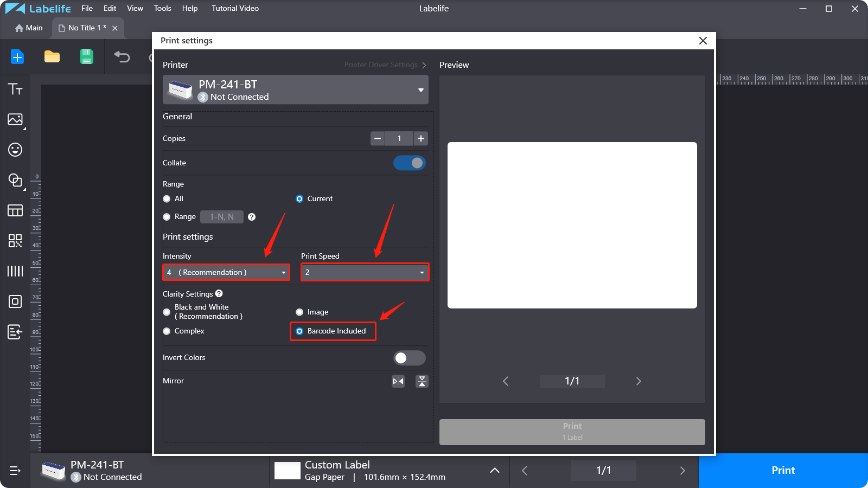The image size is (868, 488).
Task: Switch to the Main tab
Action: click(x=29, y=28)
